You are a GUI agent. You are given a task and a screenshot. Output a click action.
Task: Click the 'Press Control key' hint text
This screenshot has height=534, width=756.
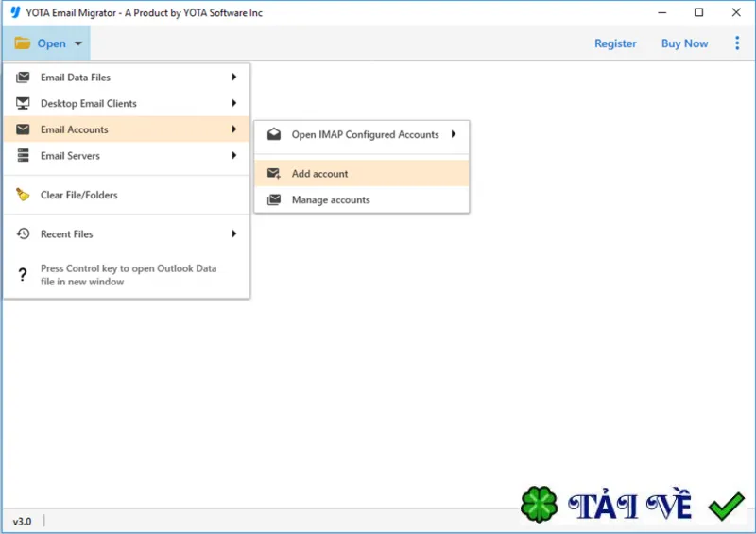click(x=129, y=275)
